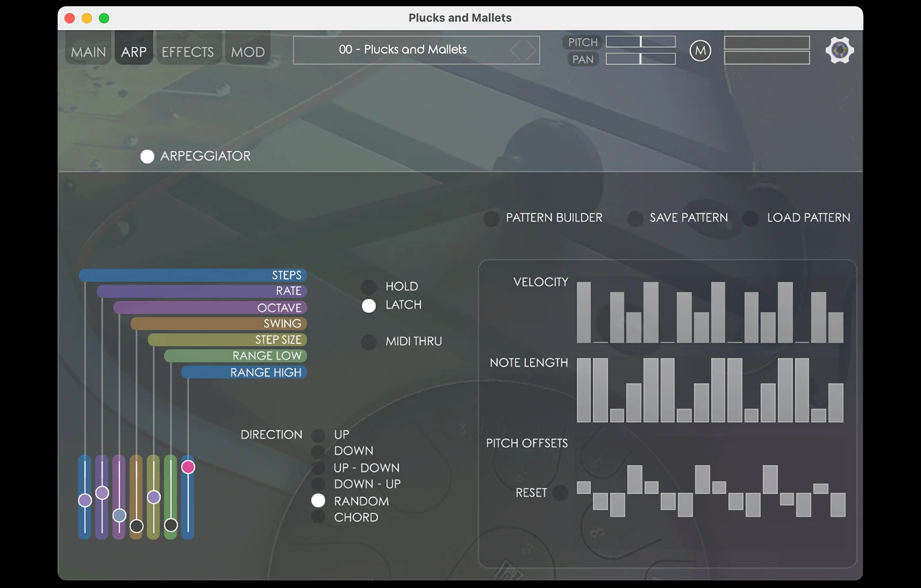The width and height of the screenshot is (921, 588).
Task: Click the Pattern Builder circle button
Action: pos(491,219)
